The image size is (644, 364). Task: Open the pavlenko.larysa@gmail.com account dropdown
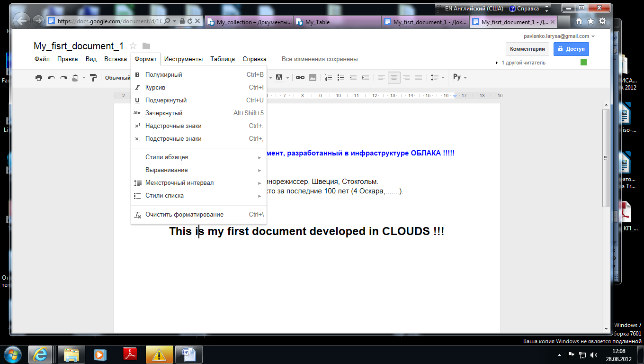(559, 36)
